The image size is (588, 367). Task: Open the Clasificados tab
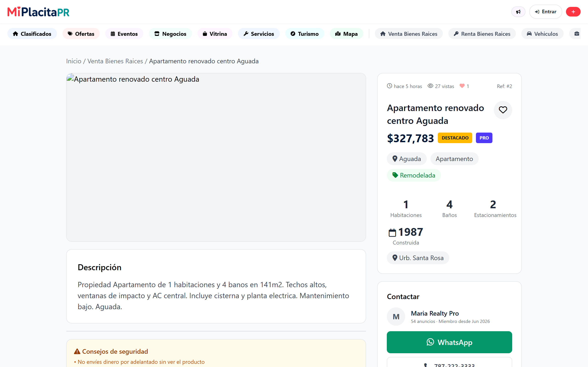(32, 34)
